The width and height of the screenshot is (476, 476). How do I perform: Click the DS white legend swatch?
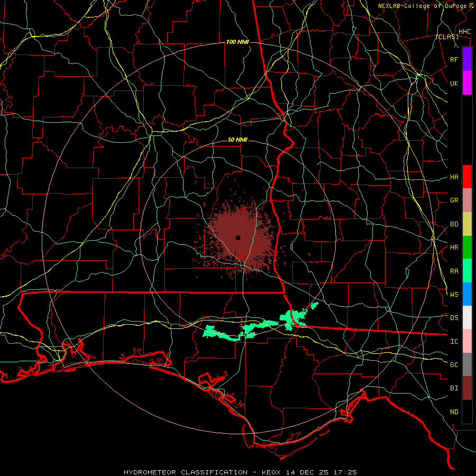coord(467,317)
